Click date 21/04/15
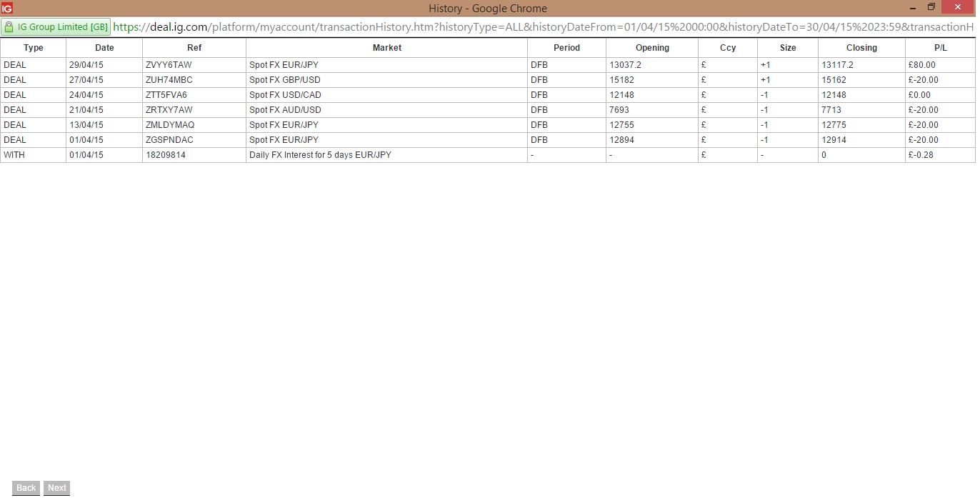Viewport: 980px width, 503px height. point(86,110)
